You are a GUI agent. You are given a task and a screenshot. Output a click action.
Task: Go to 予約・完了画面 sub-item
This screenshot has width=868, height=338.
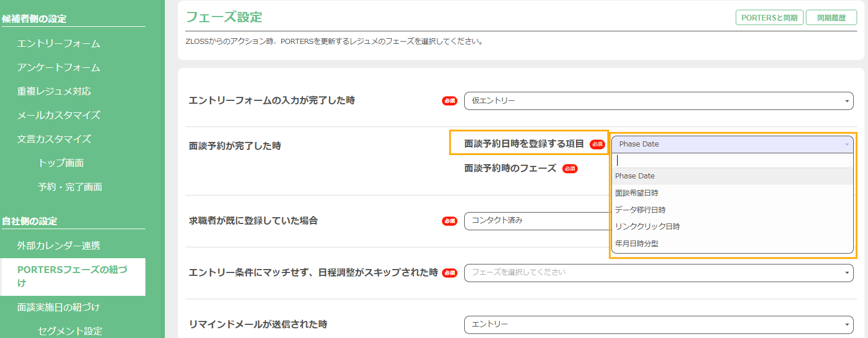tap(70, 187)
